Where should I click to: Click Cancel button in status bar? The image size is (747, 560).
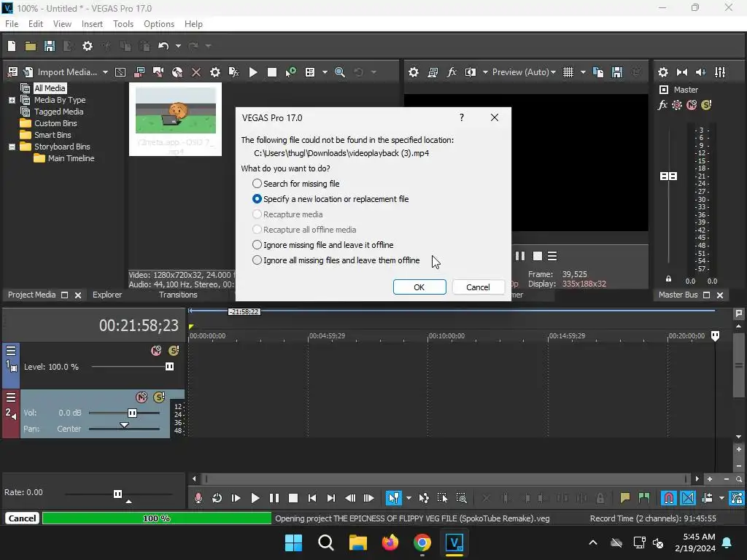coord(22,518)
